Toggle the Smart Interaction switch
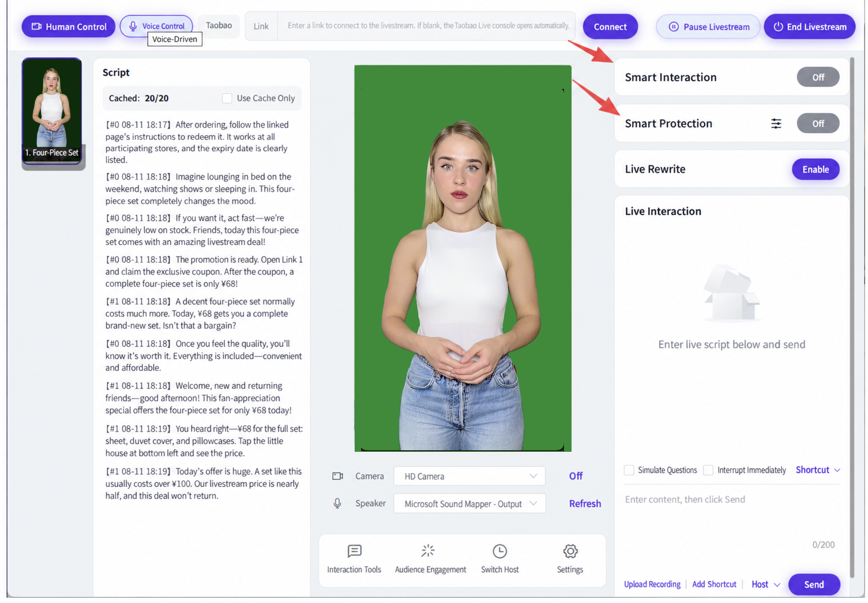 click(x=818, y=77)
